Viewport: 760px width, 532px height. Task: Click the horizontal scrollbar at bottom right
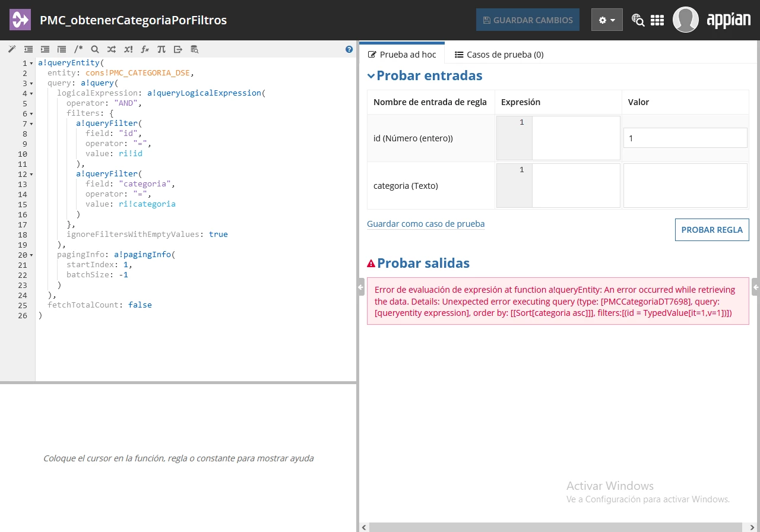click(556, 527)
